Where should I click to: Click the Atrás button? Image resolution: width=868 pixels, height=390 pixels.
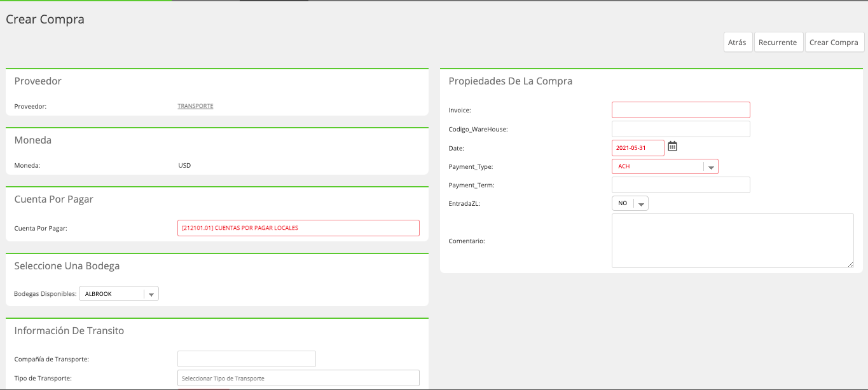(737, 43)
